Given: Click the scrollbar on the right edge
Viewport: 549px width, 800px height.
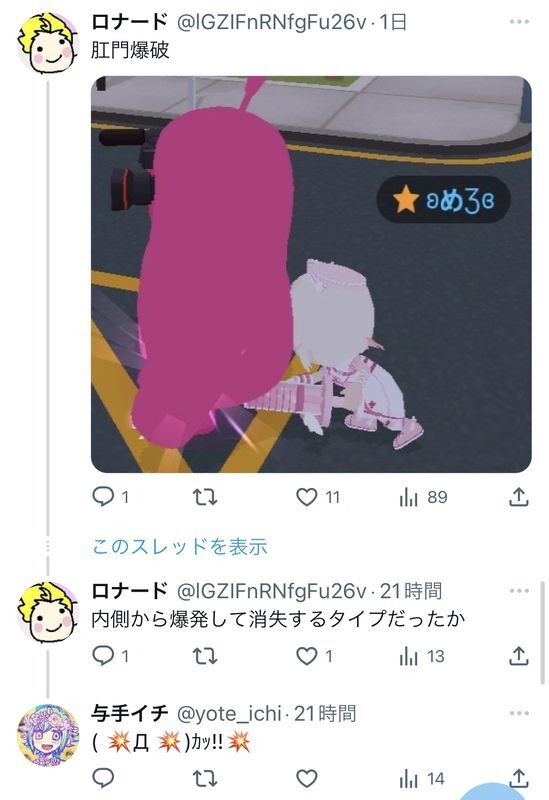Looking at the screenshot, I should click(x=542, y=633).
